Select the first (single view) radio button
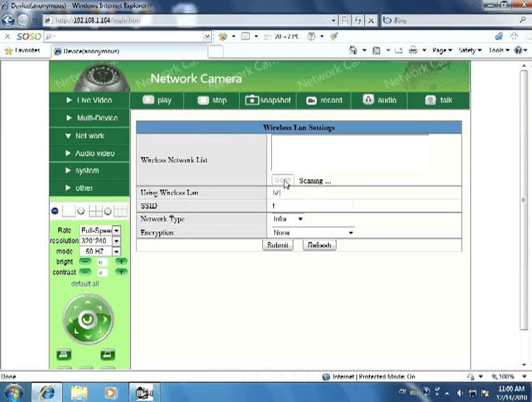This screenshot has width=532, height=402. tap(55, 211)
